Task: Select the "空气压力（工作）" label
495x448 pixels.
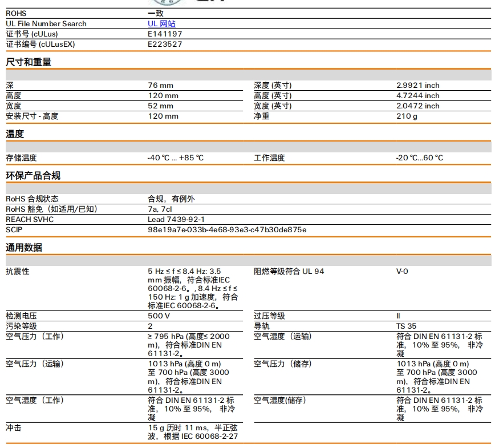Action: coord(35,337)
